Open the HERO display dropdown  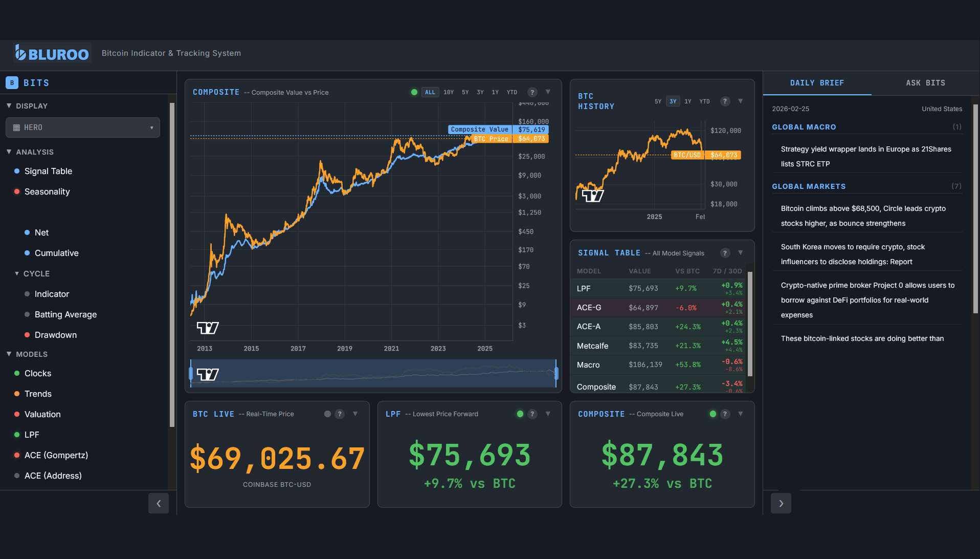pyautogui.click(x=82, y=127)
